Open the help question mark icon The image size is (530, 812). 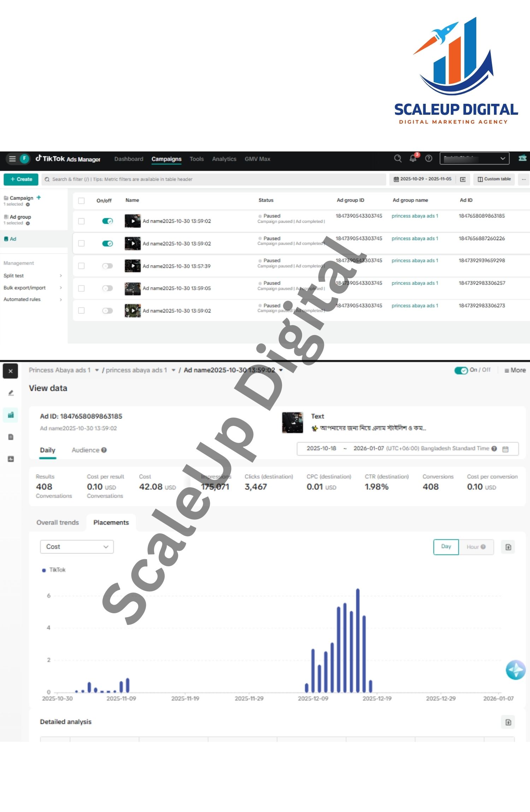point(429,159)
